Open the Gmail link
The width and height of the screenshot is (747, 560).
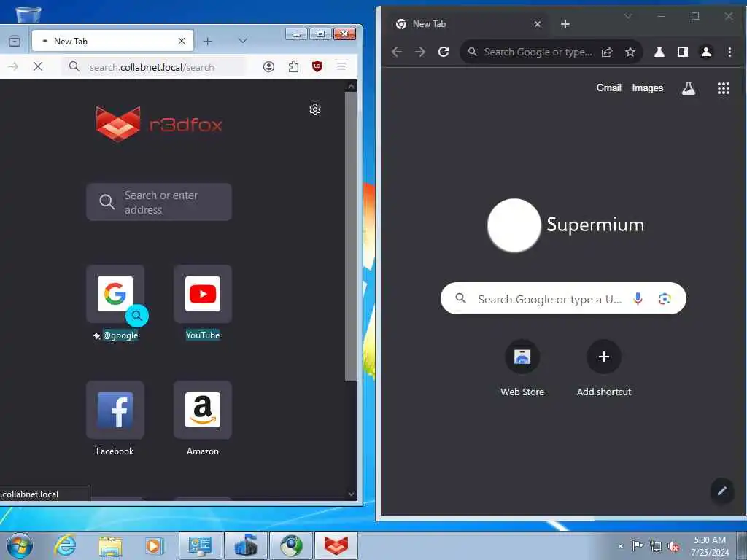click(609, 87)
